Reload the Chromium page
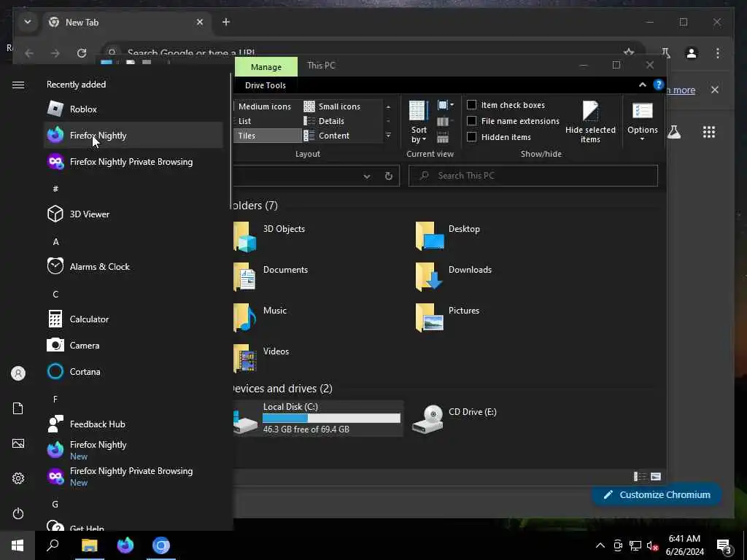This screenshot has width=747, height=560. (x=82, y=52)
